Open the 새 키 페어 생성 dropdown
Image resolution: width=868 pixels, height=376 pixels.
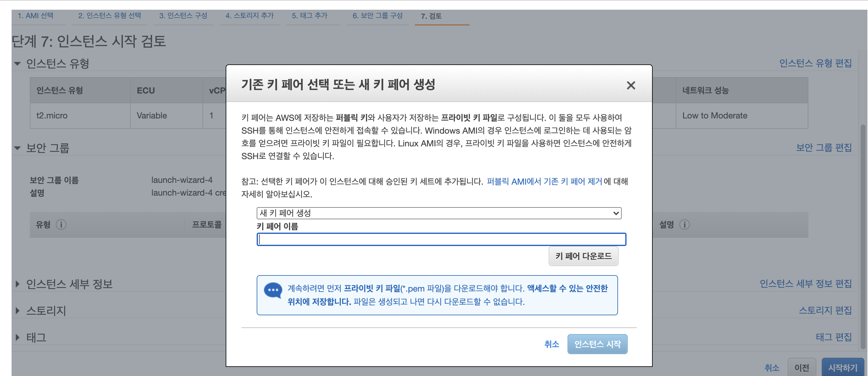tap(439, 213)
